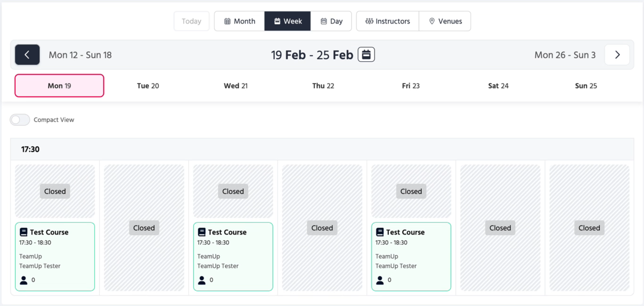The width and height of the screenshot is (644, 306).
Task: Select the Week view tab
Action: [288, 21]
